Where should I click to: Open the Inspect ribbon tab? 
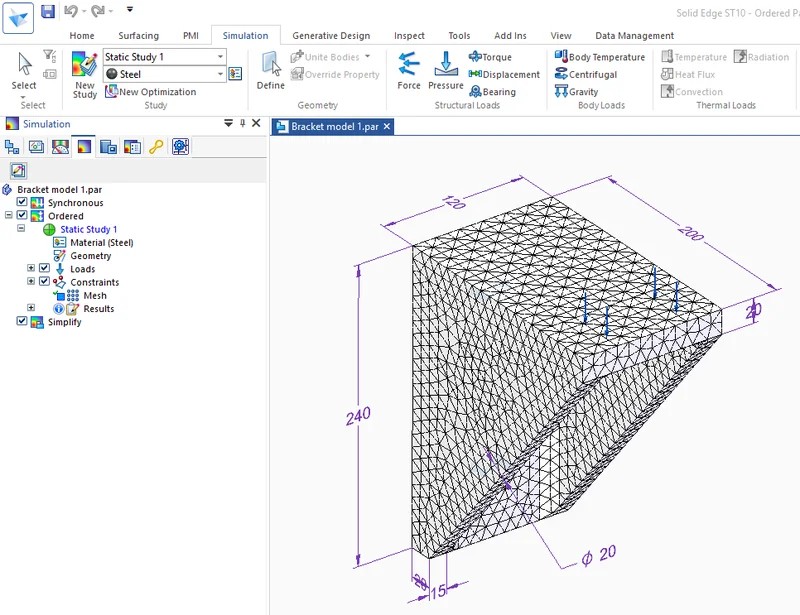408,35
